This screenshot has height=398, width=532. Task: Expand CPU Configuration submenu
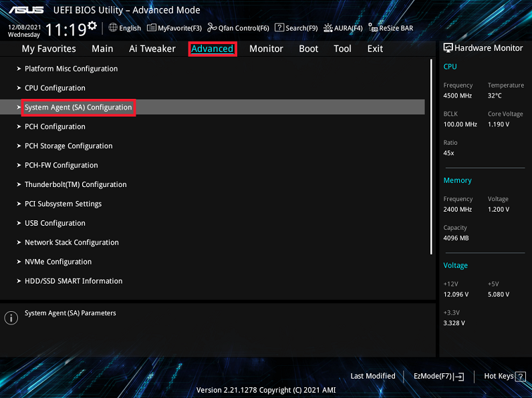tap(55, 88)
